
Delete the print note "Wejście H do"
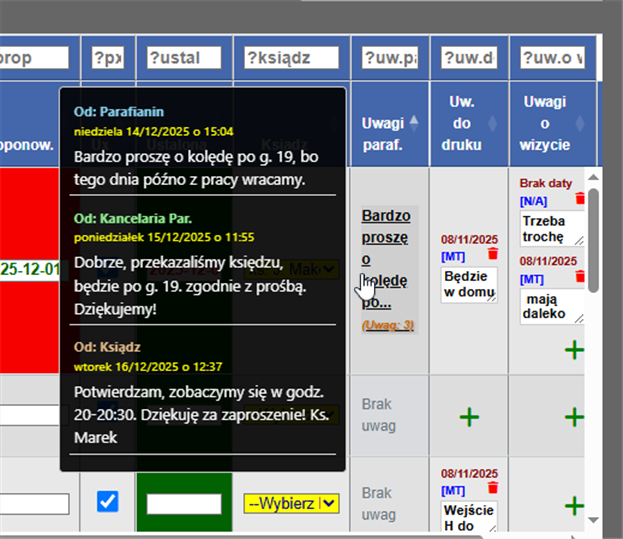click(493, 487)
